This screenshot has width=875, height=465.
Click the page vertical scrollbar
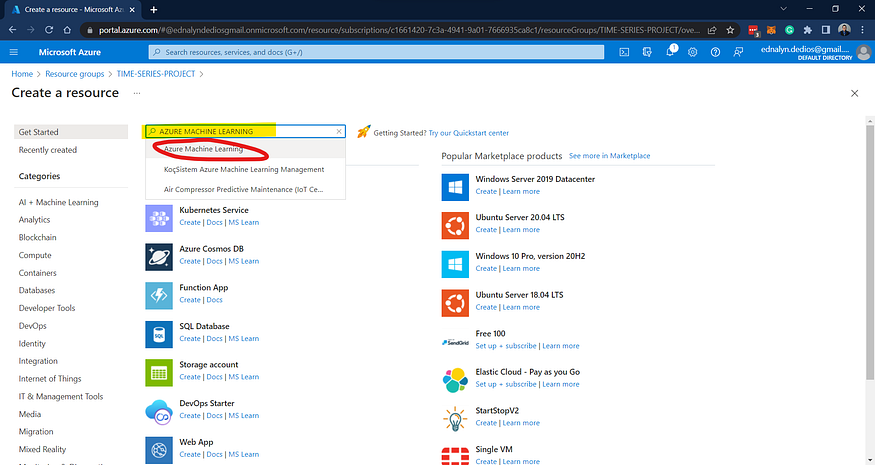pyautogui.click(x=869, y=252)
